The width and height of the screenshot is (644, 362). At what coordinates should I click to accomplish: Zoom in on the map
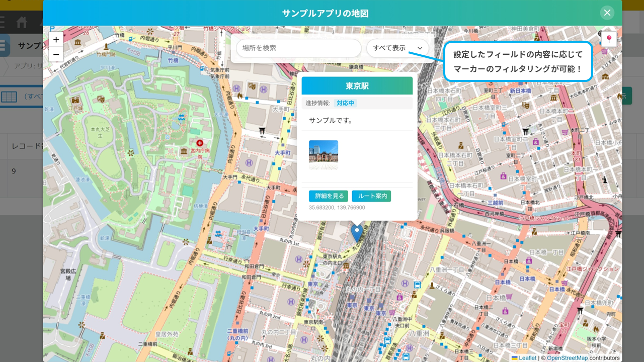(x=56, y=39)
